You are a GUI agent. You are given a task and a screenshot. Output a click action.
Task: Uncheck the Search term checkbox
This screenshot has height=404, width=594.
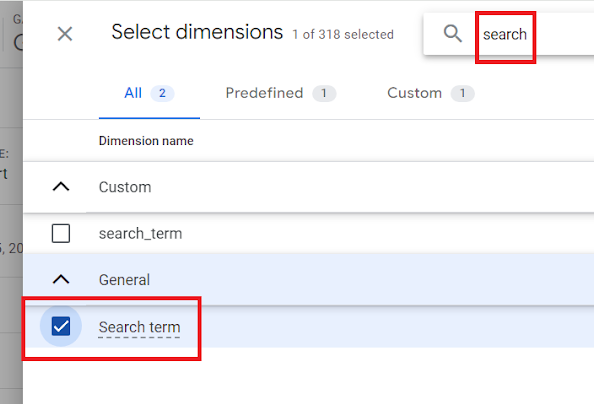[x=61, y=326]
